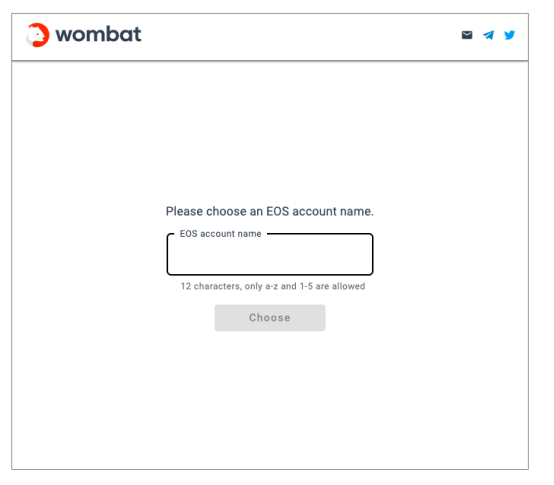554x485 pixels.
Task: Submit name with the grey Choose button
Action: 270,318
